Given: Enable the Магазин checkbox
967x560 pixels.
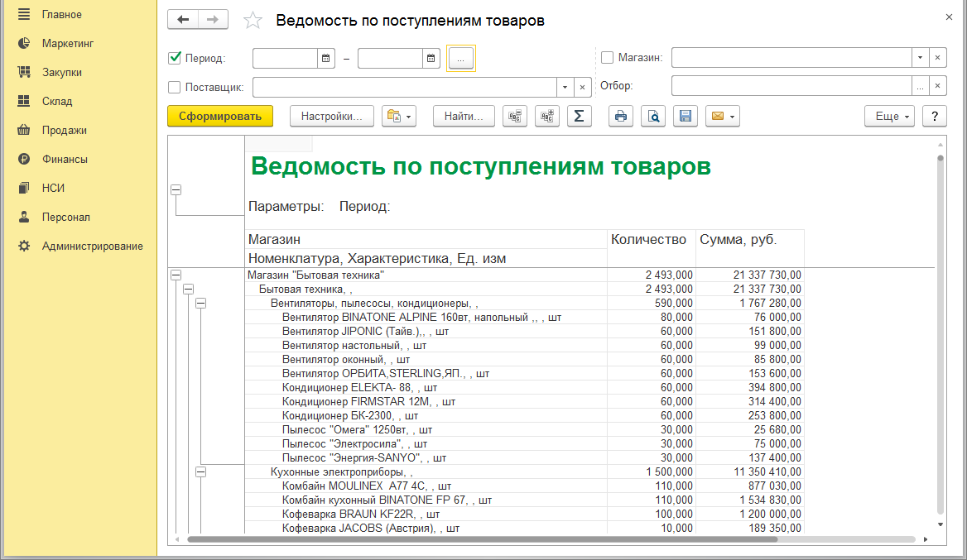Looking at the screenshot, I should [608, 57].
